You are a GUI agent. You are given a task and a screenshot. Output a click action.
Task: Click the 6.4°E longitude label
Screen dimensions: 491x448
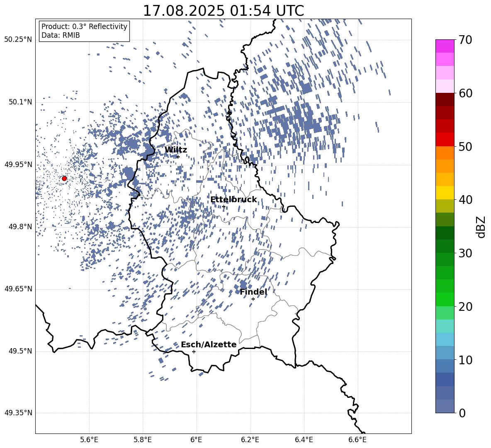coord(304,440)
